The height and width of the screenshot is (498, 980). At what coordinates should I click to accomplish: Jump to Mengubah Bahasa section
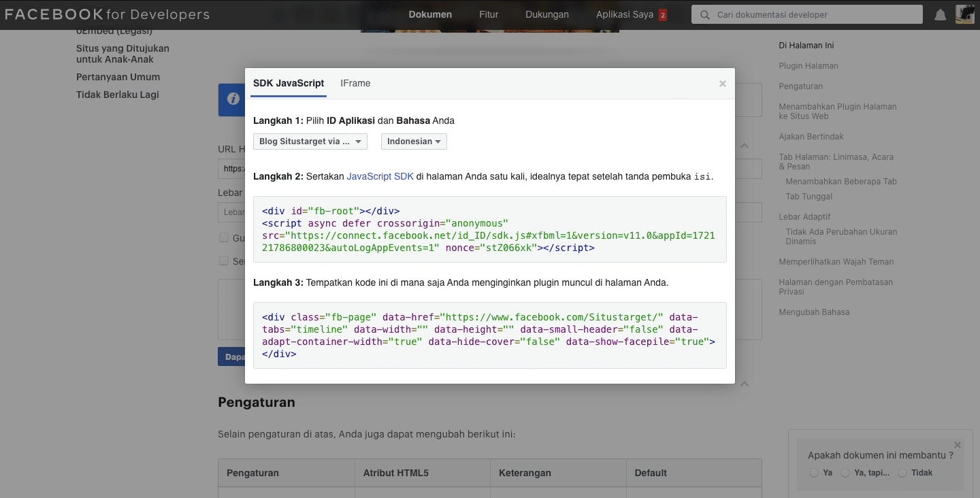click(814, 312)
